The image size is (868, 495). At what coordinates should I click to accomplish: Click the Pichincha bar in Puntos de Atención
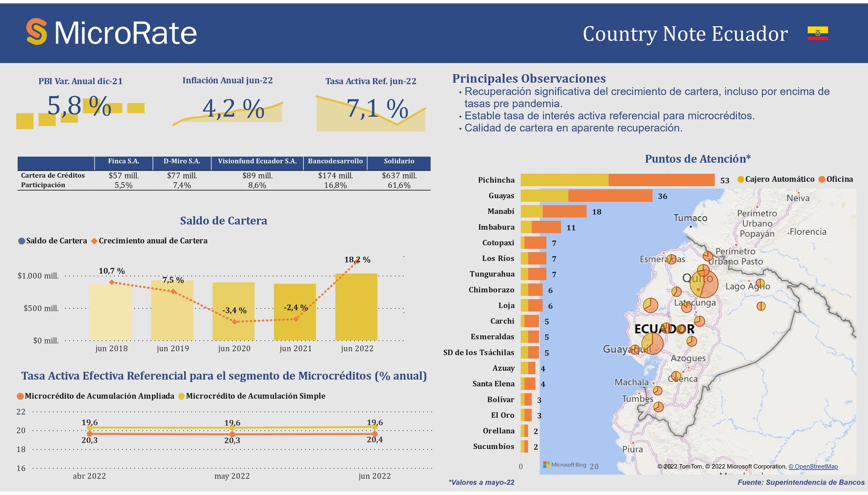click(x=617, y=180)
